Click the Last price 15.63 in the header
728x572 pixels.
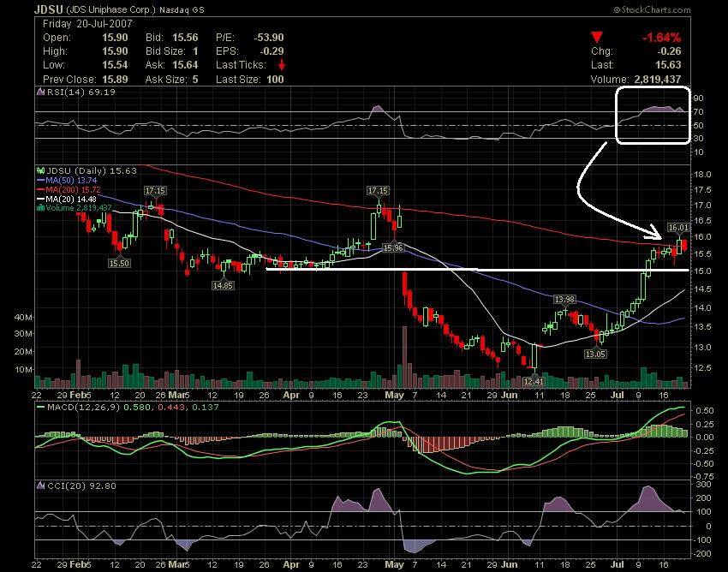(669, 65)
